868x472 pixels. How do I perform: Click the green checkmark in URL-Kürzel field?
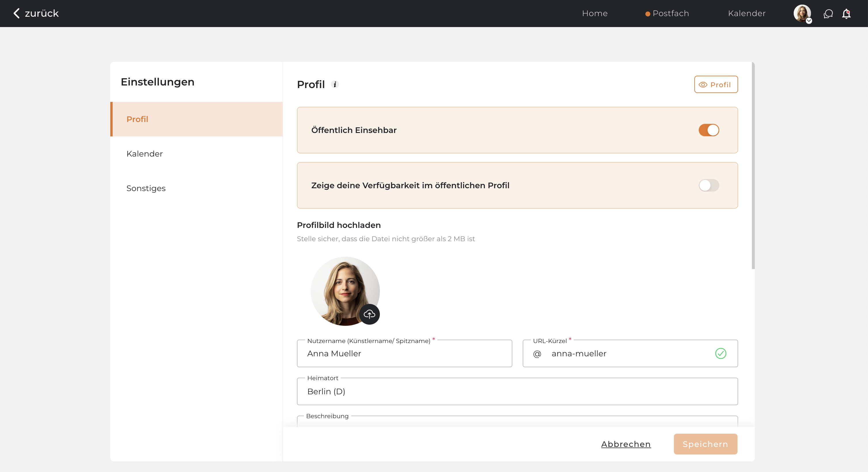[x=721, y=353]
